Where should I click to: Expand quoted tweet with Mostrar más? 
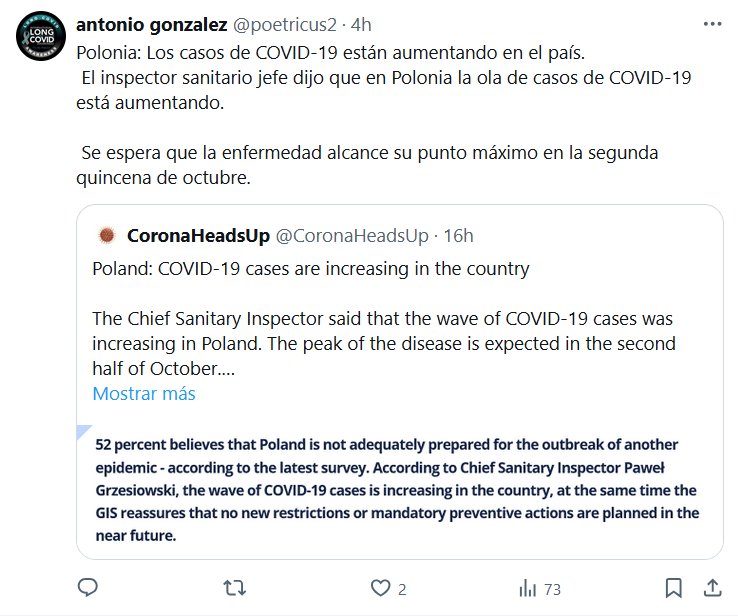(144, 393)
